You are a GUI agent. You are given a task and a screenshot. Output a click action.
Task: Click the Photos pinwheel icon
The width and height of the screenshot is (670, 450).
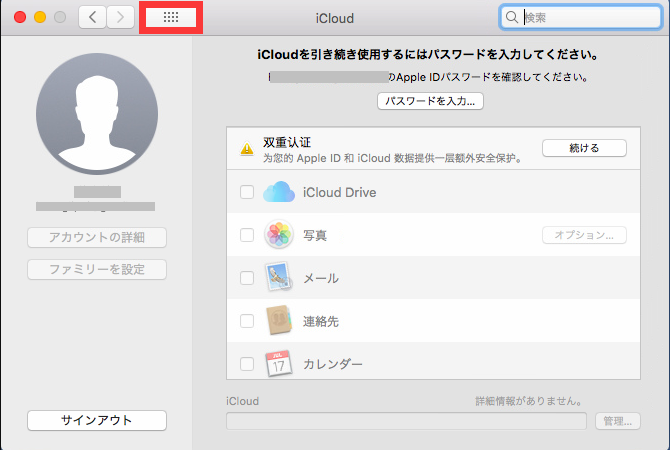[279, 234]
